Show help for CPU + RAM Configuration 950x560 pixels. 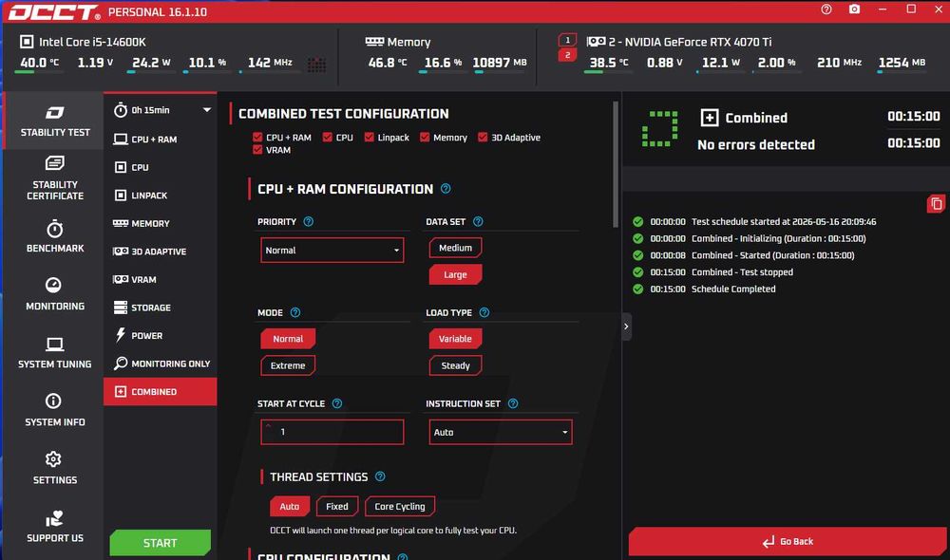(446, 188)
